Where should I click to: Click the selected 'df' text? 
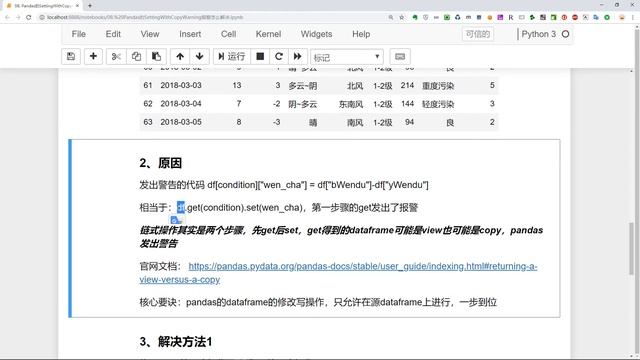point(181,207)
